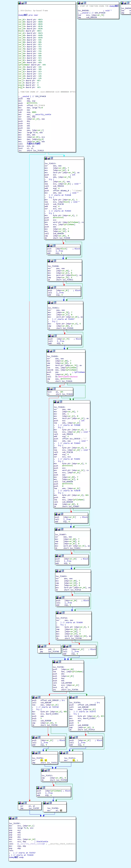Click the pencil edit icon on loc_7C4513 node

(49, 158)
